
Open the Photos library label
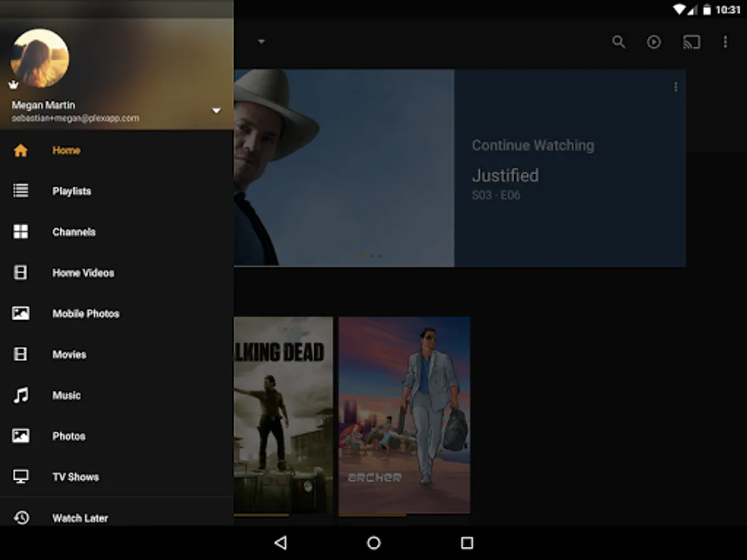[68, 436]
